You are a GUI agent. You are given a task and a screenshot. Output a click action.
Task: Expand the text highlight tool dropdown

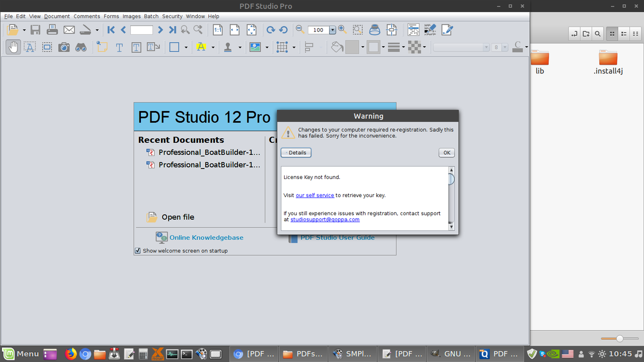(x=213, y=47)
